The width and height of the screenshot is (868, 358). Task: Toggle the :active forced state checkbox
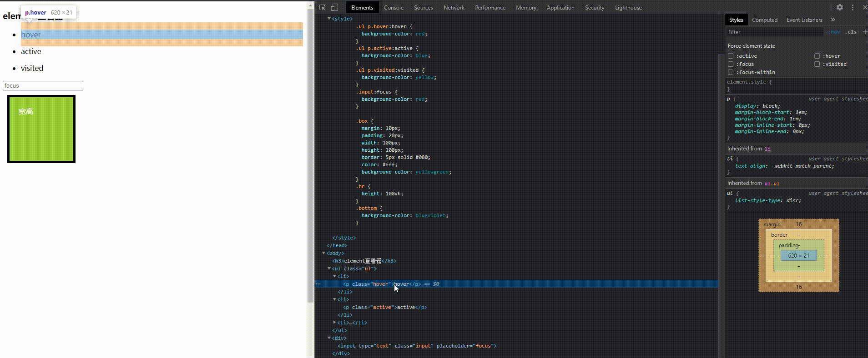731,56
